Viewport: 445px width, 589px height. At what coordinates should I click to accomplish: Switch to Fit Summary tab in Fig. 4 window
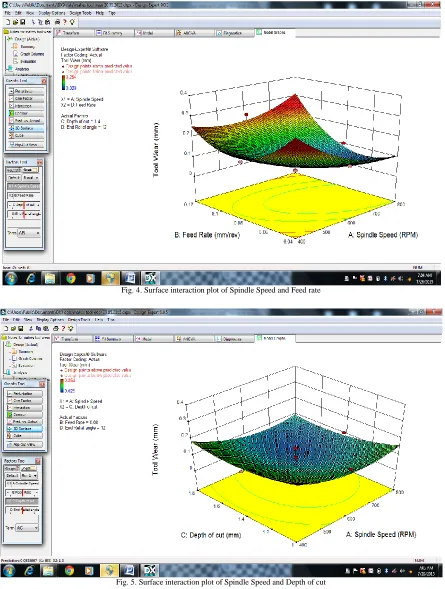point(113,33)
